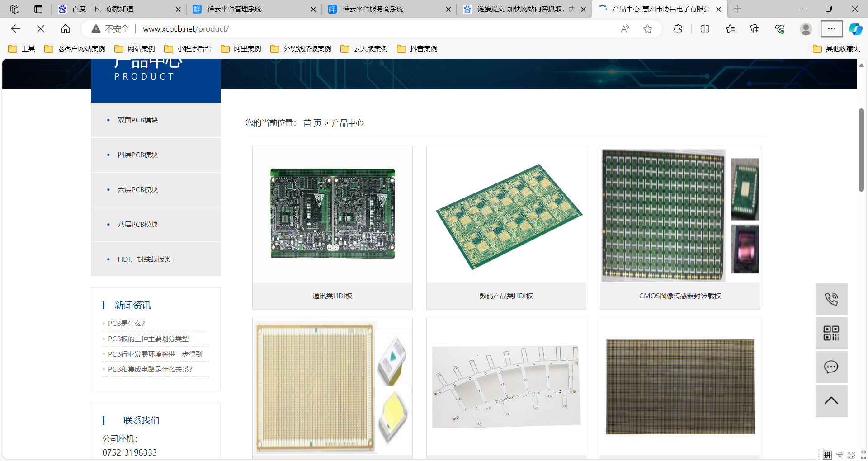This screenshot has height=461, width=868.
Task: Open the 网站案例 bookmarks folder
Action: tap(135, 49)
